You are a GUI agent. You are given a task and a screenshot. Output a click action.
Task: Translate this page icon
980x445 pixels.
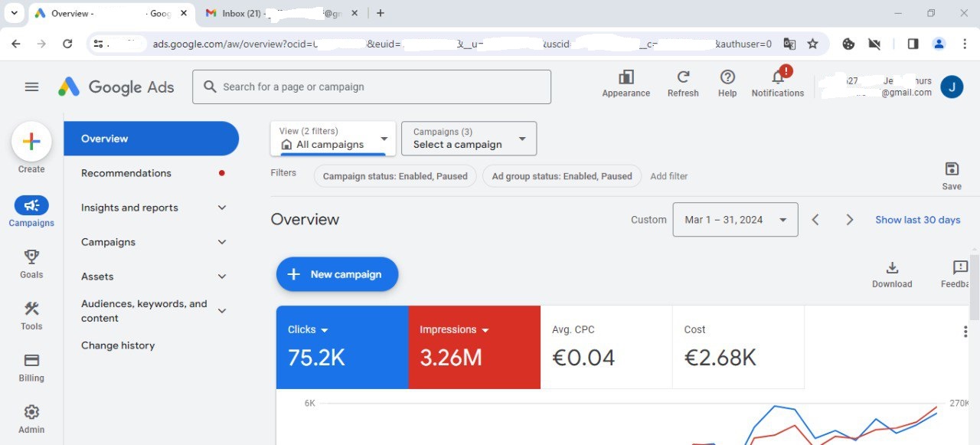pyautogui.click(x=789, y=44)
